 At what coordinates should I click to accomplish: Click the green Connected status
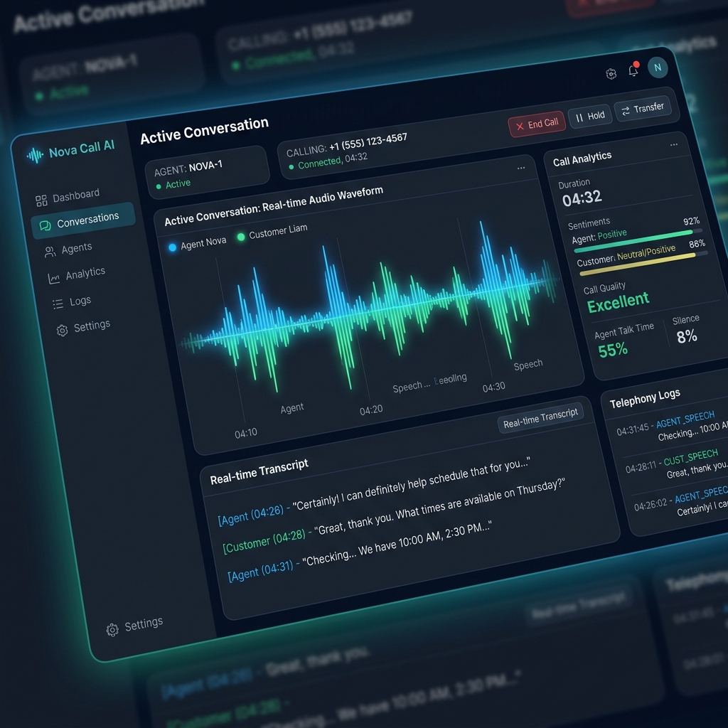[x=319, y=163]
